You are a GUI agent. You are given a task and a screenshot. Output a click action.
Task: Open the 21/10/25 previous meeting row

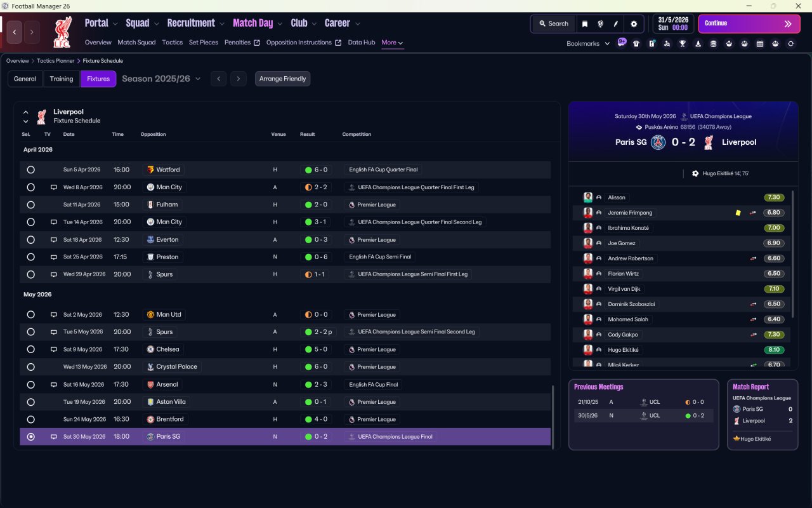point(643,402)
